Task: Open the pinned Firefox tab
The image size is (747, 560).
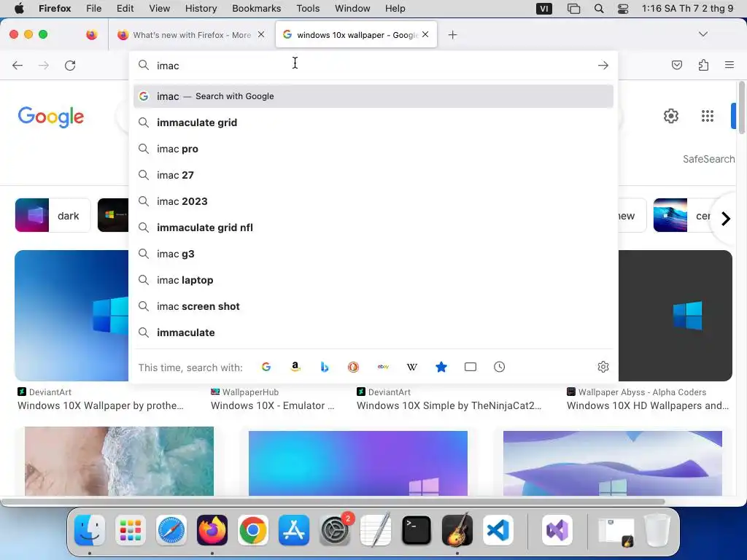Action: 91,35
